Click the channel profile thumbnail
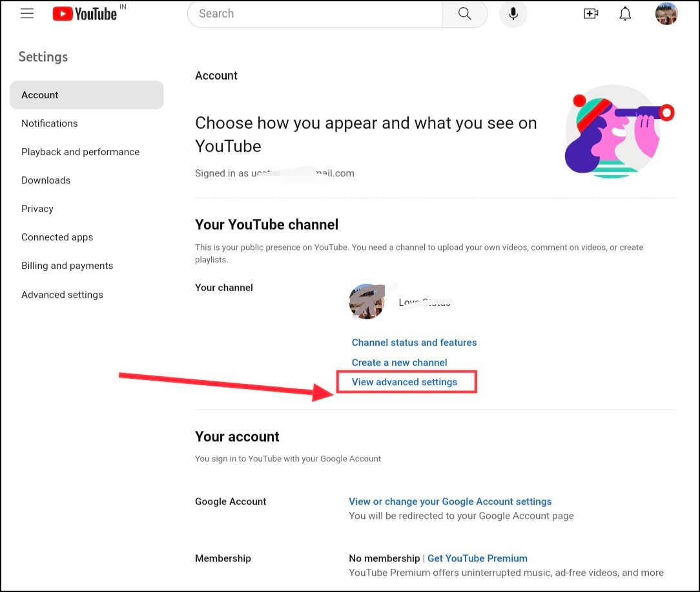The height and width of the screenshot is (592, 700). (367, 302)
